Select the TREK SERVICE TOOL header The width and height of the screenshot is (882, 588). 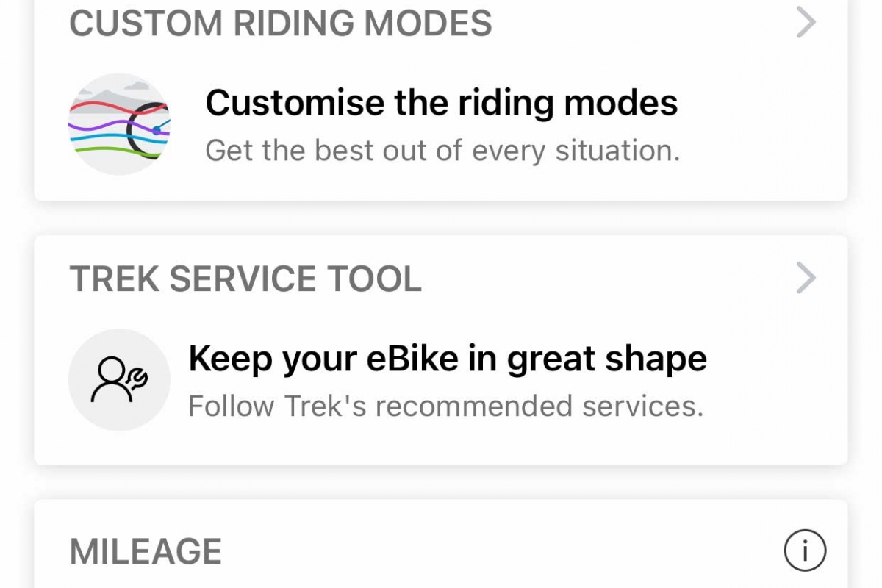coord(245,279)
